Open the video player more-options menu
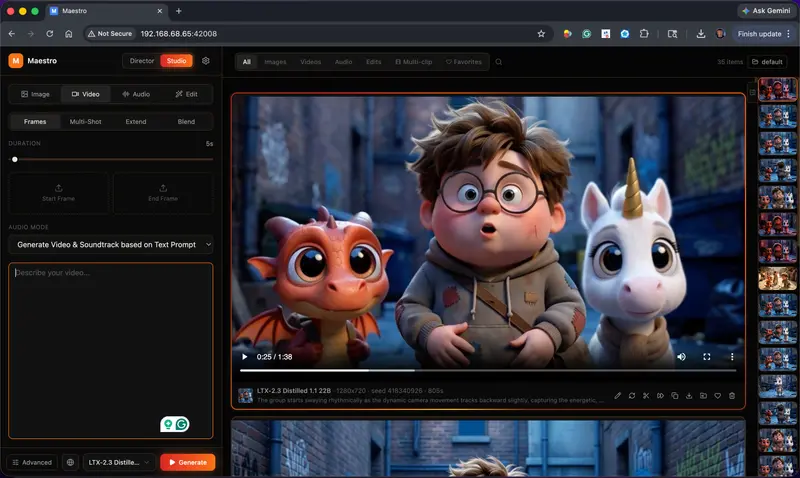Viewport: 800px width, 478px height. (x=732, y=357)
